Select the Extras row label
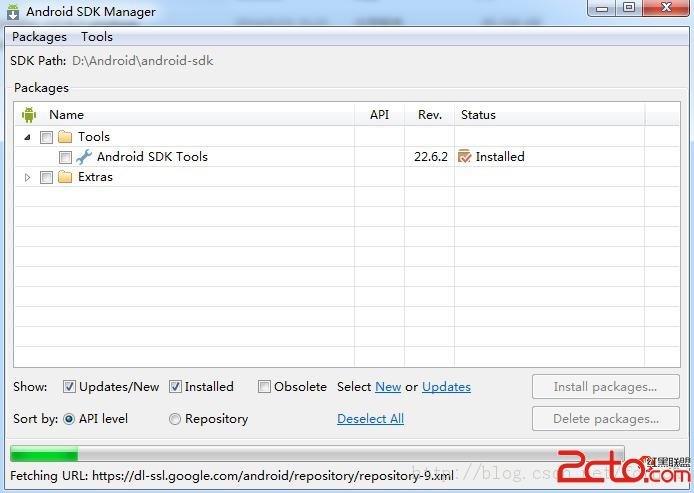 (95, 177)
